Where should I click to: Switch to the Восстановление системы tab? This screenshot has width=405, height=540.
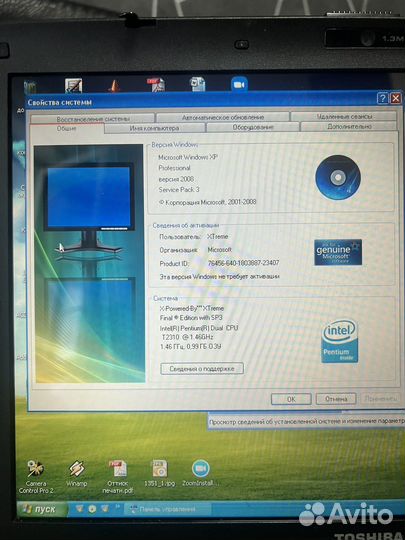tap(93, 118)
